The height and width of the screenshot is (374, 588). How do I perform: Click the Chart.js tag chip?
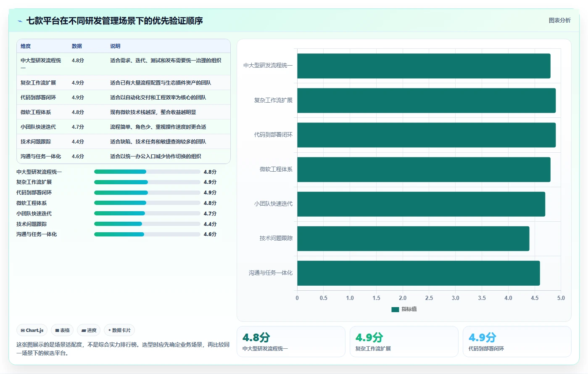click(32, 330)
